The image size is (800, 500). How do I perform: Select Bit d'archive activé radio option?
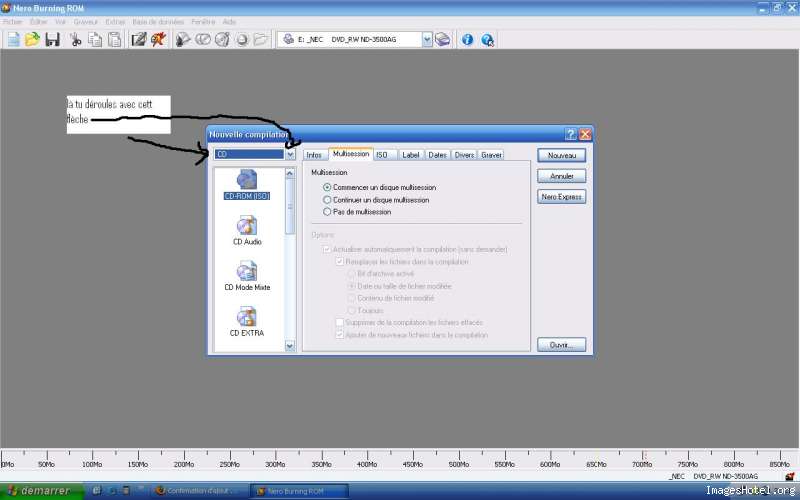pyautogui.click(x=351, y=274)
